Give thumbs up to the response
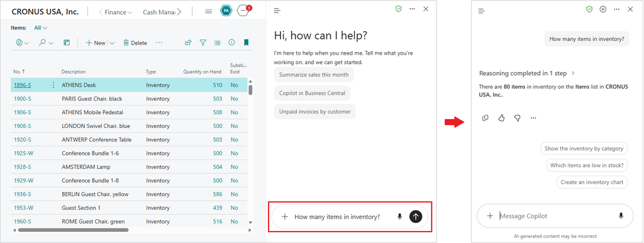The image size is (644, 243). (501, 118)
